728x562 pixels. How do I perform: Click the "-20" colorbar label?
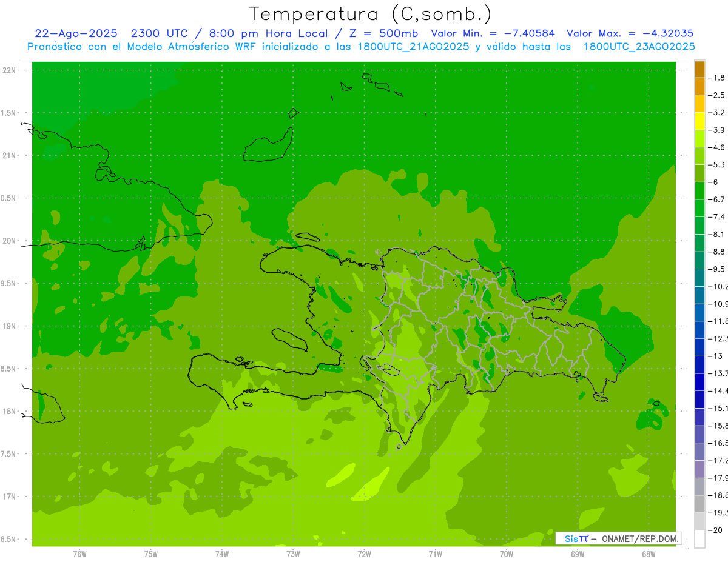tap(716, 530)
